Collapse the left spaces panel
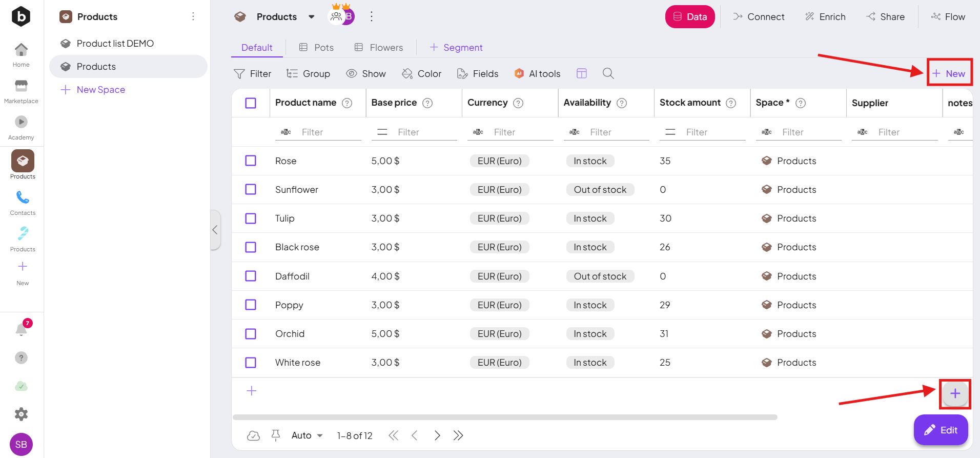The height and width of the screenshot is (458, 980). [215, 230]
